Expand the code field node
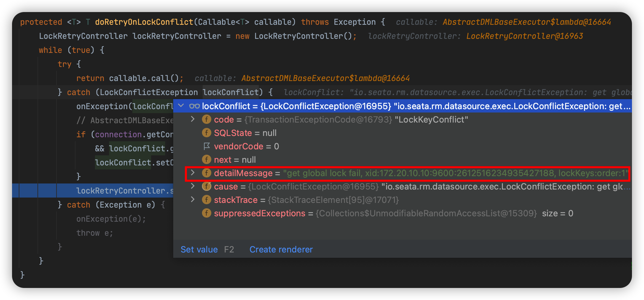Viewport: 644px width, 300px height. pyautogui.click(x=193, y=119)
